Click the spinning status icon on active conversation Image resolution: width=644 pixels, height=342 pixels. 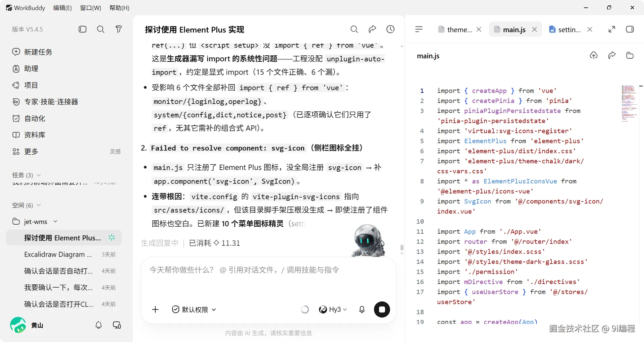[x=112, y=238]
